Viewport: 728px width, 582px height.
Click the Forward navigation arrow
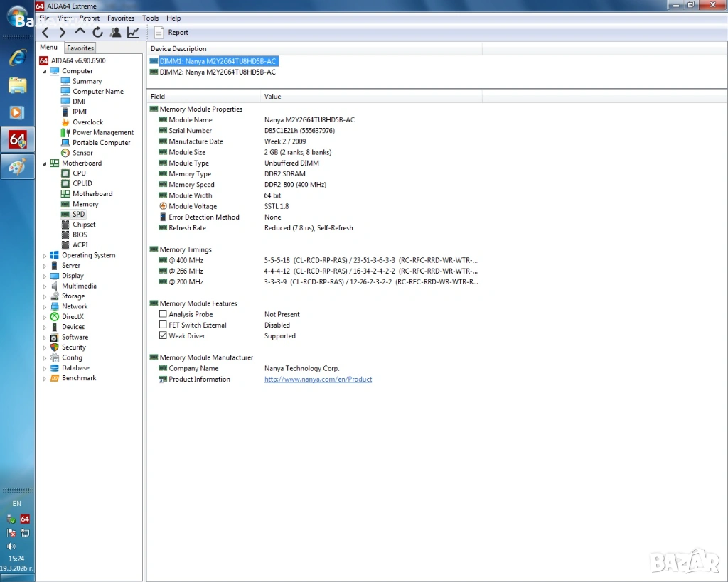point(63,33)
